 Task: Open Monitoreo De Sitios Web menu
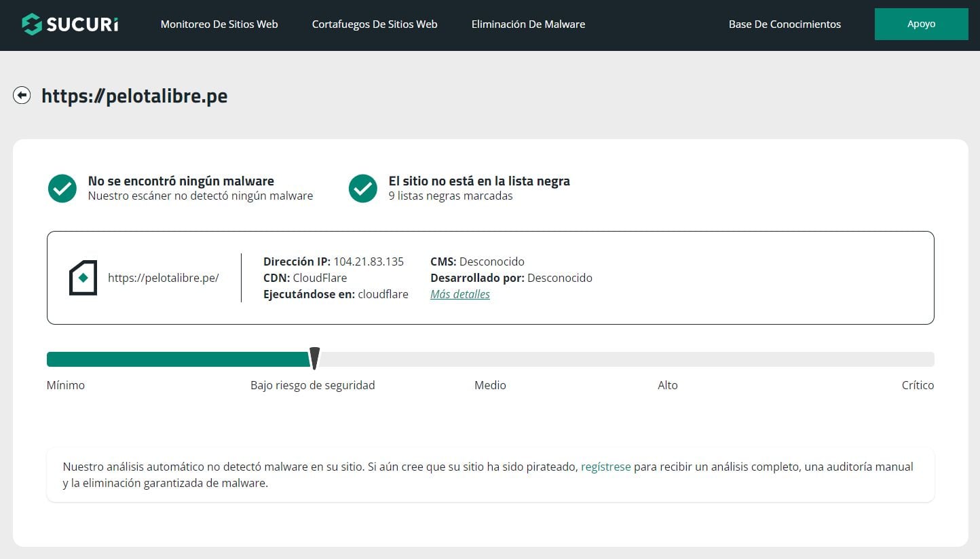click(219, 24)
